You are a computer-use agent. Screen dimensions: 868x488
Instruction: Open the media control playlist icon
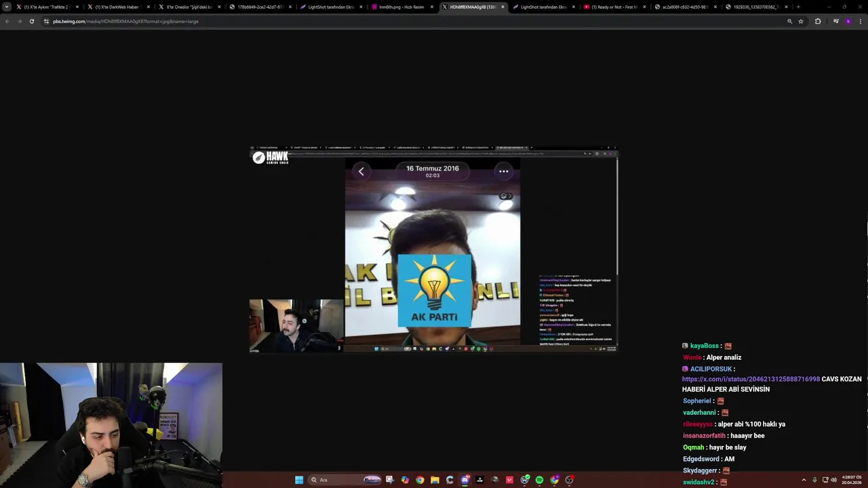(x=836, y=21)
